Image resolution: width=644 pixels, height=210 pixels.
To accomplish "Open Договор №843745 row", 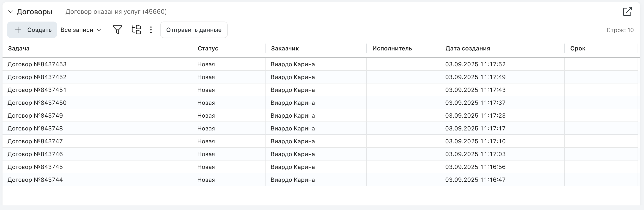I will [x=320, y=167].
